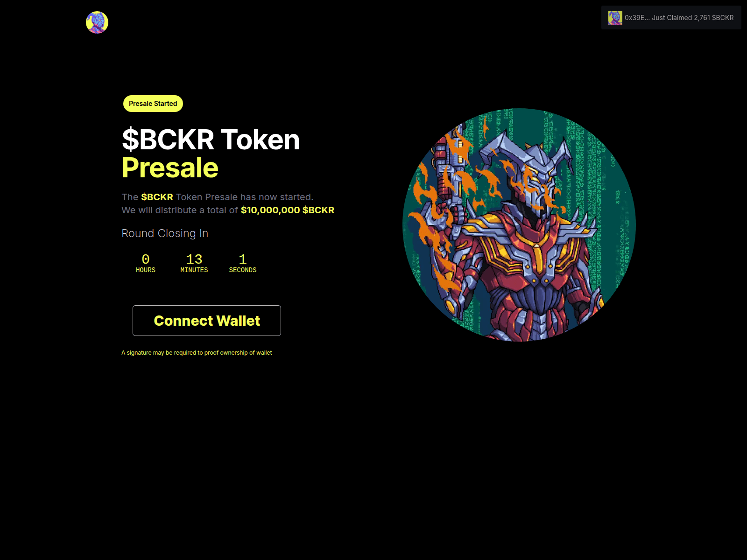
Task: Click the hours countdown value
Action: [146, 259]
